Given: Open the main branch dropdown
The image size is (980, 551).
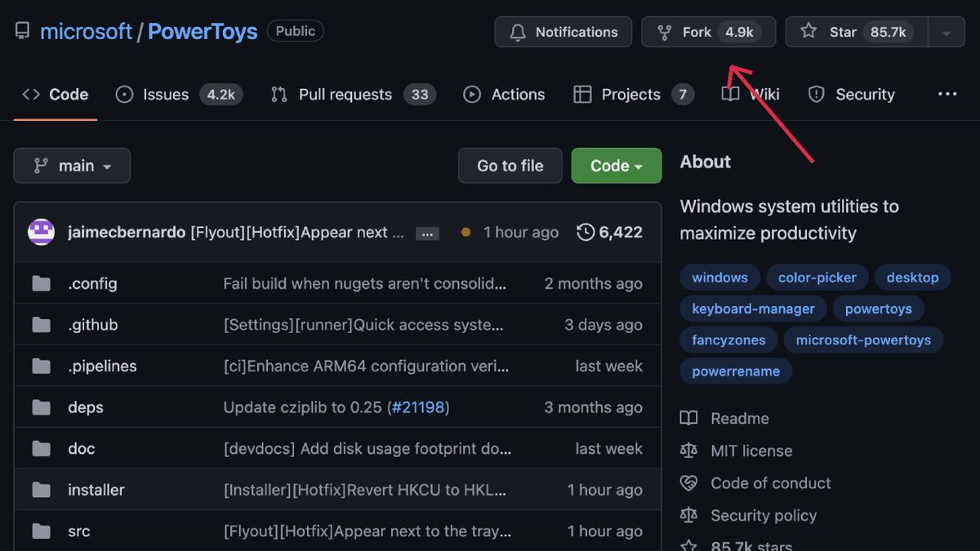Looking at the screenshot, I should point(72,165).
